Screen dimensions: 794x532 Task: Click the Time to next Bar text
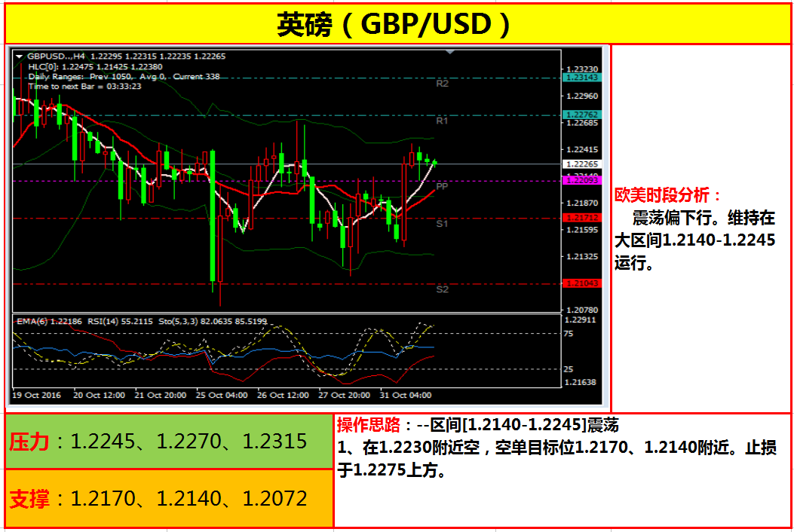84,87
